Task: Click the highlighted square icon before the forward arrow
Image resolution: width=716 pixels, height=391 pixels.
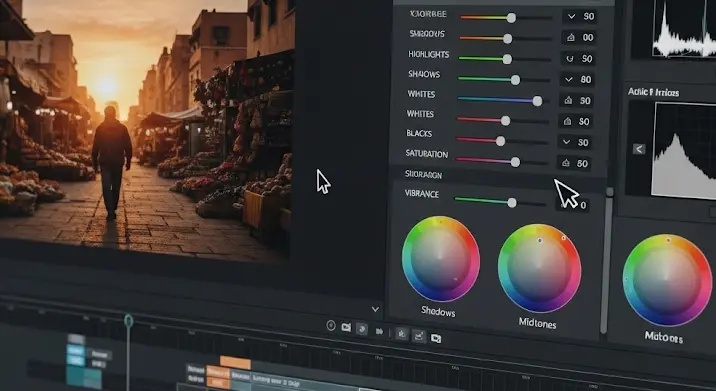Action: [x=362, y=329]
